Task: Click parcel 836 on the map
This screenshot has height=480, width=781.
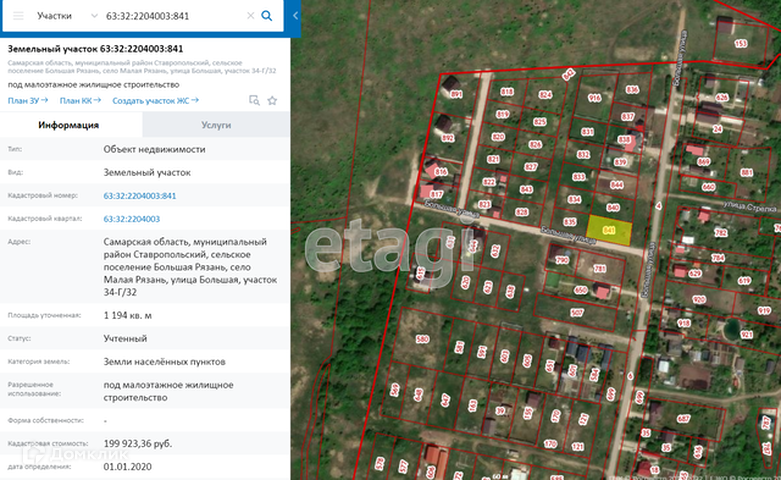Action: click(x=632, y=90)
